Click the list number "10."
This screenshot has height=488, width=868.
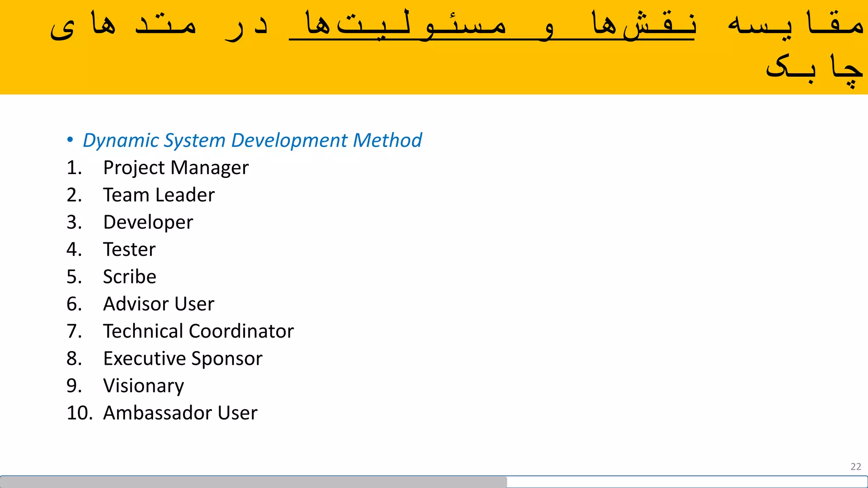click(x=79, y=413)
